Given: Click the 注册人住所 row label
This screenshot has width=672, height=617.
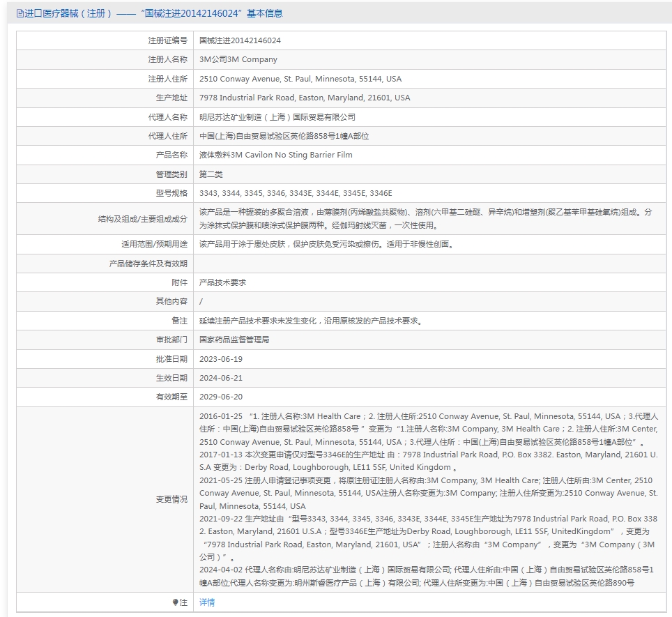Looking at the screenshot, I should [167, 79].
